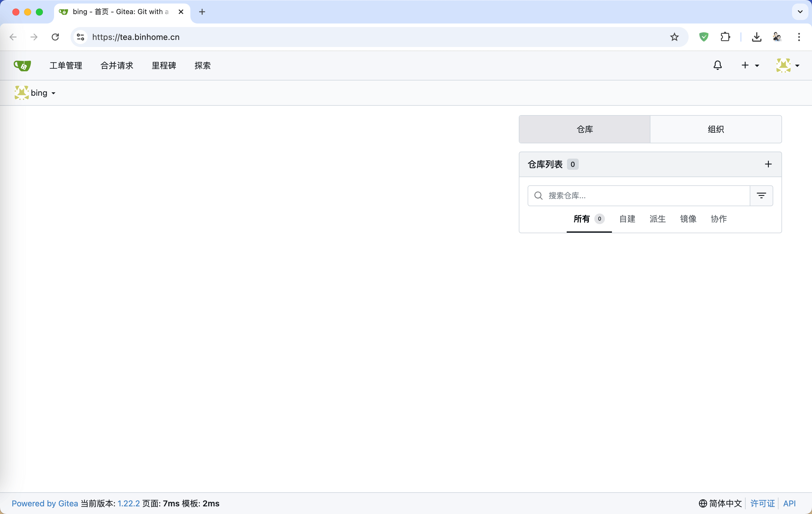Open the version 1.22.2 link
Viewport: 812px width, 514px height.
click(128, 503)
